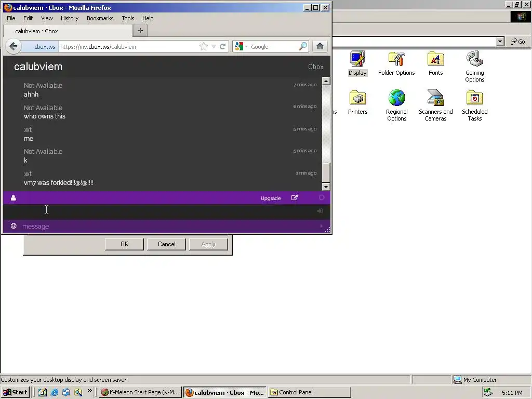Click OK in the dialog behind Firefox

tap(124, 244)
